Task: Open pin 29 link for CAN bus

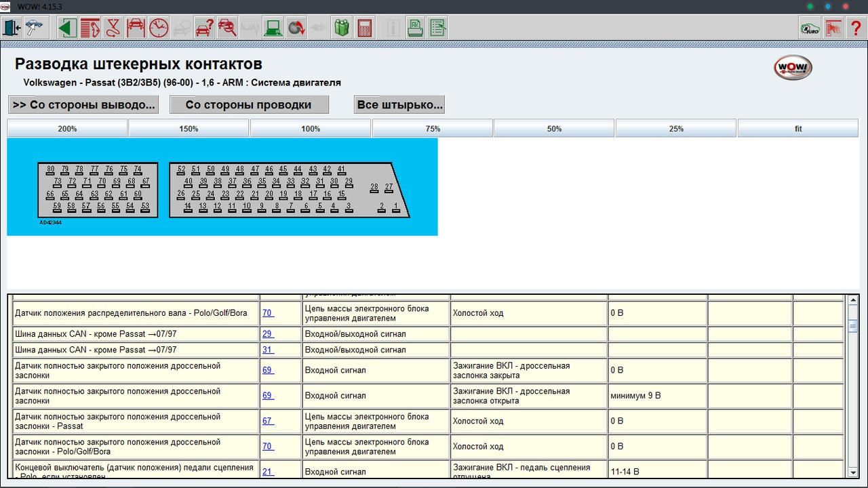Action: [268, 334]
